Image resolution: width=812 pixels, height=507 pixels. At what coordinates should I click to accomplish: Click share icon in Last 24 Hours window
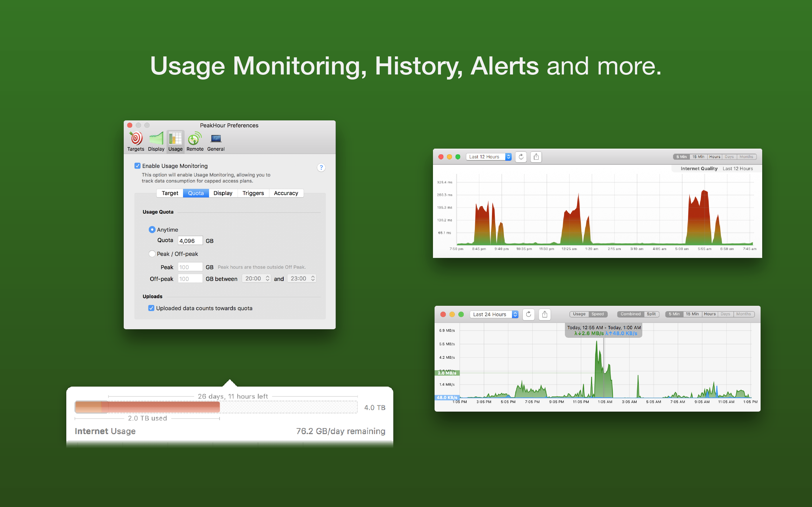pyautogui.click(x=545, y=314)
